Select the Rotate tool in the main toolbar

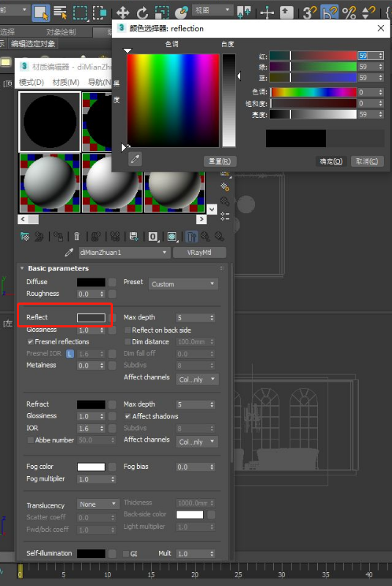tap(142, 12)
